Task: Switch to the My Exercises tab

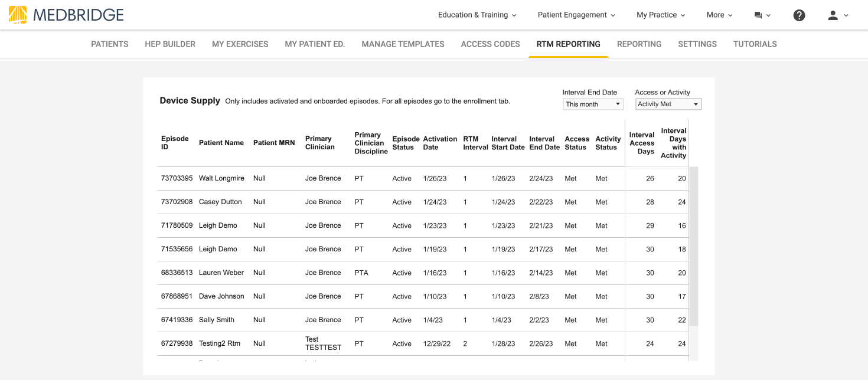Action: [x=240, y=44]
